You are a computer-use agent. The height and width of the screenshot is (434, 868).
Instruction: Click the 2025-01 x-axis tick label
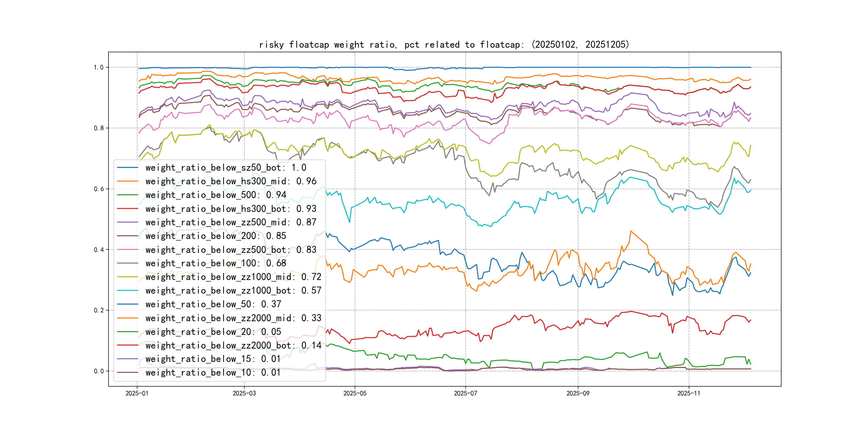point(137,393)
